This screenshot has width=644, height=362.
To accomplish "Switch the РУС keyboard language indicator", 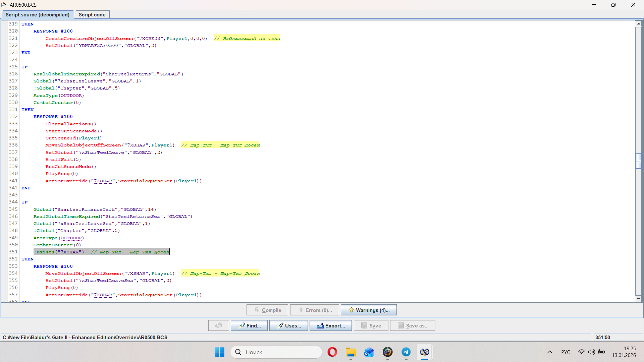I will 566,352.
